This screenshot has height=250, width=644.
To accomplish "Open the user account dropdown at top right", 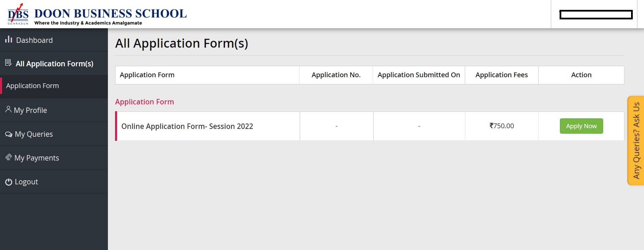I will [x=596, y=14].
